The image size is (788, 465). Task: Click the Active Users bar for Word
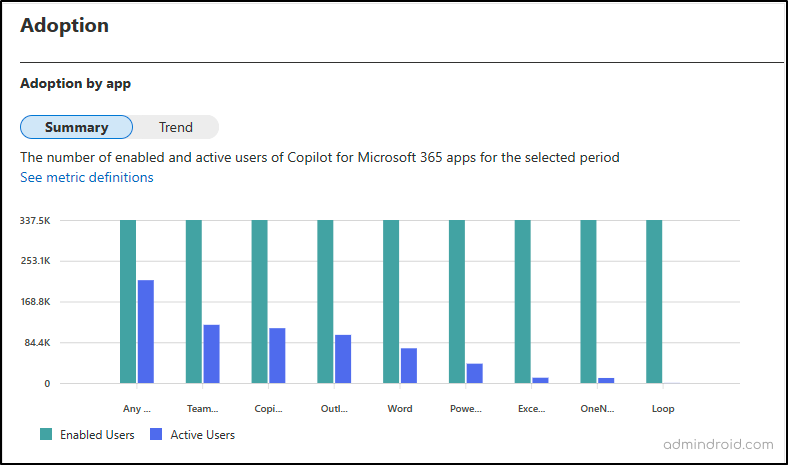coord(409,366)
